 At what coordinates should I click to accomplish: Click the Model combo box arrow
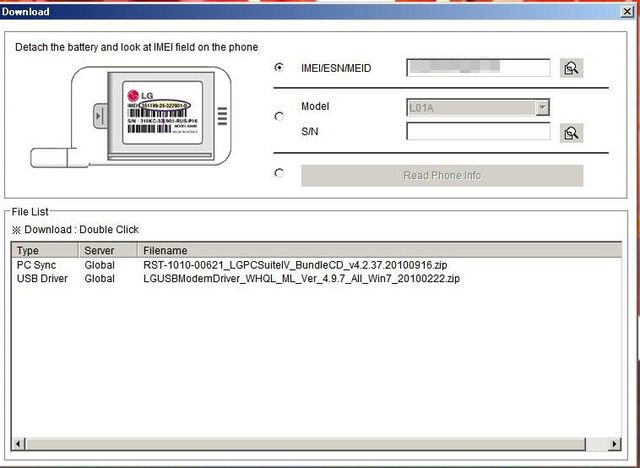[x=542, y=107]
